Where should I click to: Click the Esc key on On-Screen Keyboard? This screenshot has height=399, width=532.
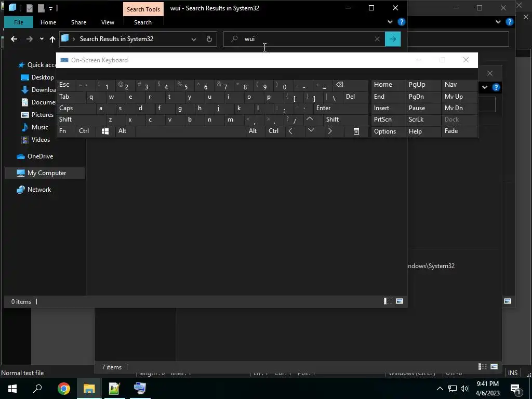pos(66,85)
